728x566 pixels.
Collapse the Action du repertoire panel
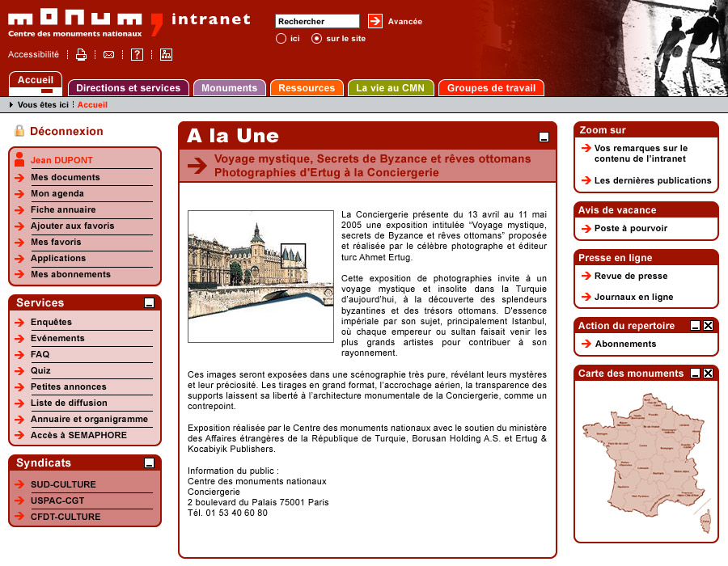coord(695,326)
